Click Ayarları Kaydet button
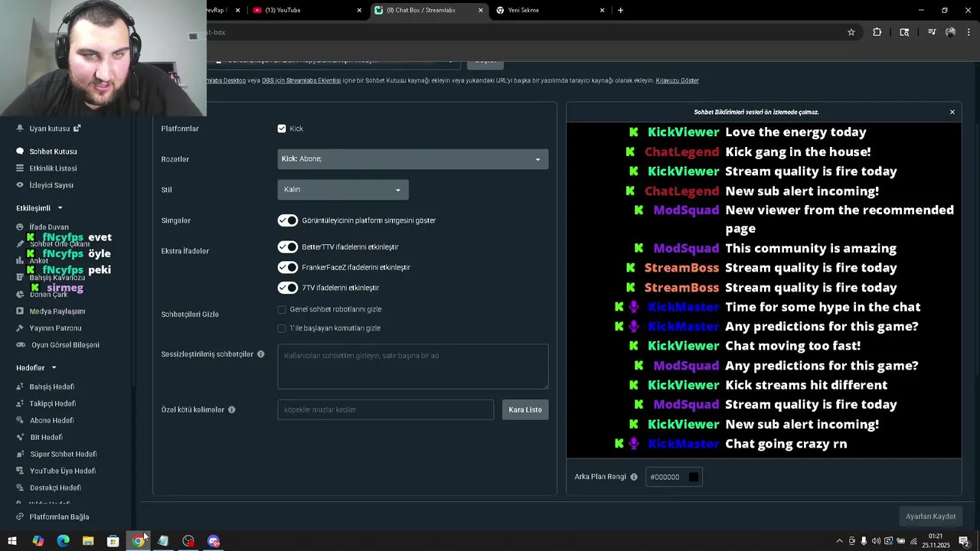Viewport: 980px width, 551px height. tap(930, 517)
